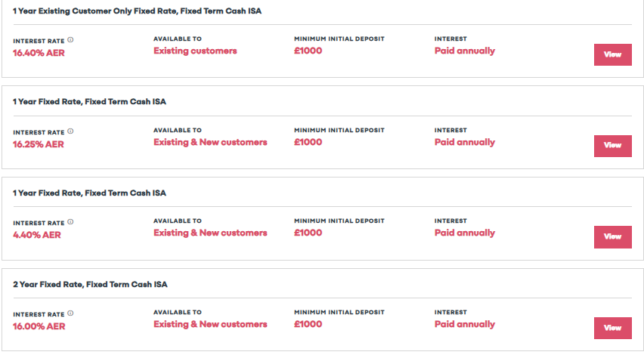
Task: Click 'Existing customers' availability text
Action: 195,51
